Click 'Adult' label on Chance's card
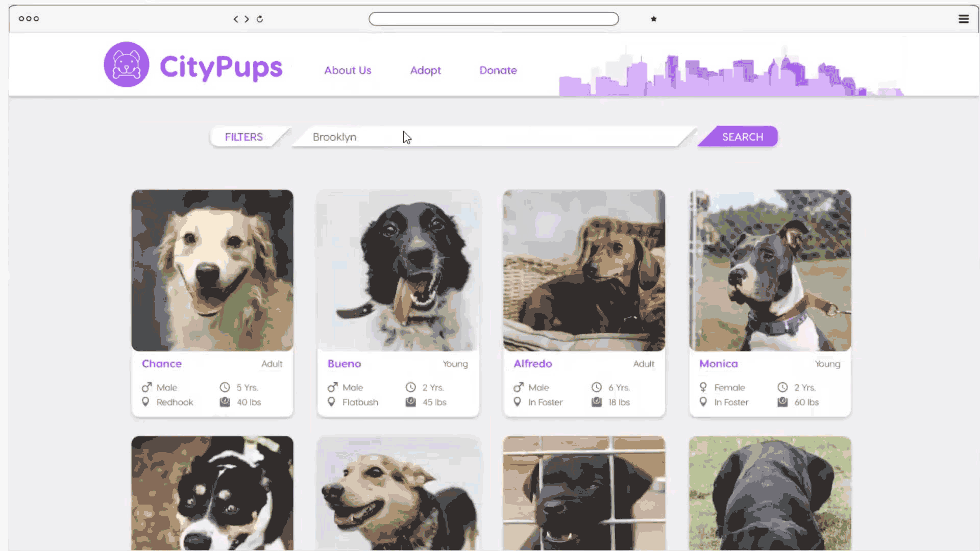980x551 pixels. click(272, 364)
